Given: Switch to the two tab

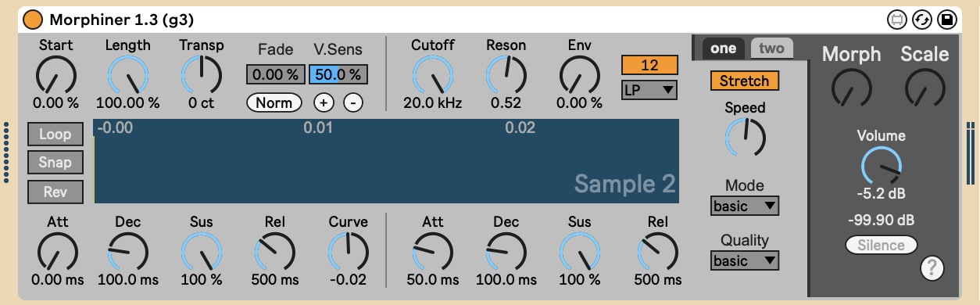Looking at the screenshot, I should point(771,48).
